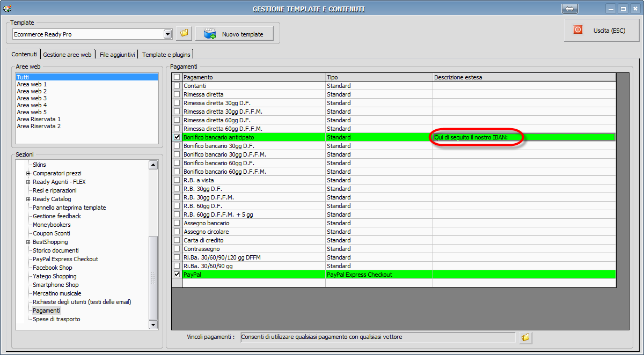The width and height of the screenshot is (644, 355).
Task: Expand the BestShopping tree node
Action: pos(28,242)
